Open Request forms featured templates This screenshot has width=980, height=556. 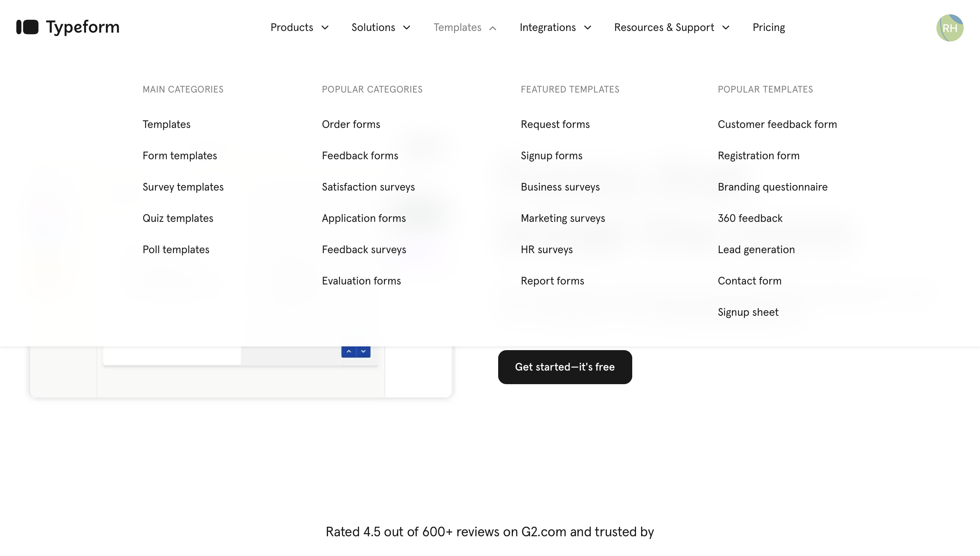(555, 125)
